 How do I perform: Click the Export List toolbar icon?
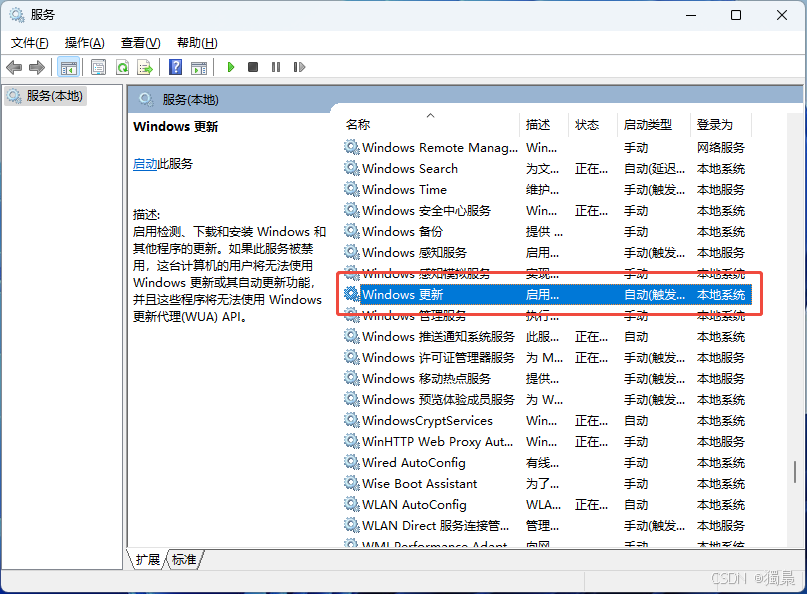coord(145,67)
